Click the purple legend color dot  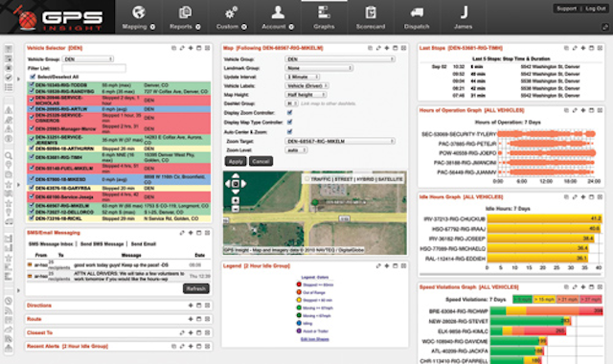pyautogui.click(x=299, y=330)
